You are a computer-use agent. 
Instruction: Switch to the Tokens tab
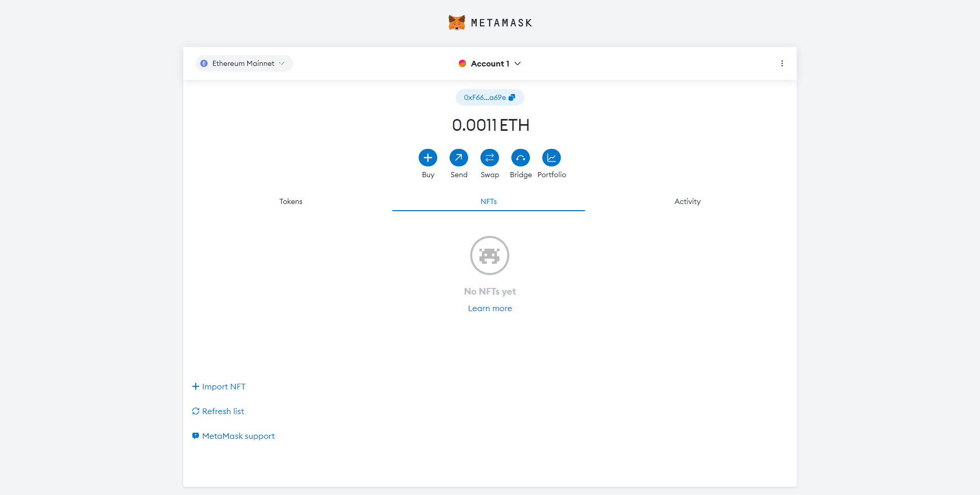[x=291, y=201]
